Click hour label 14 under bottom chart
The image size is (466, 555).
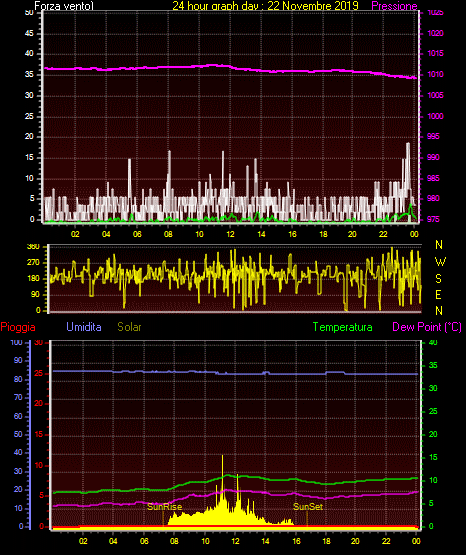pyautogui.click(x=265, y=541)
